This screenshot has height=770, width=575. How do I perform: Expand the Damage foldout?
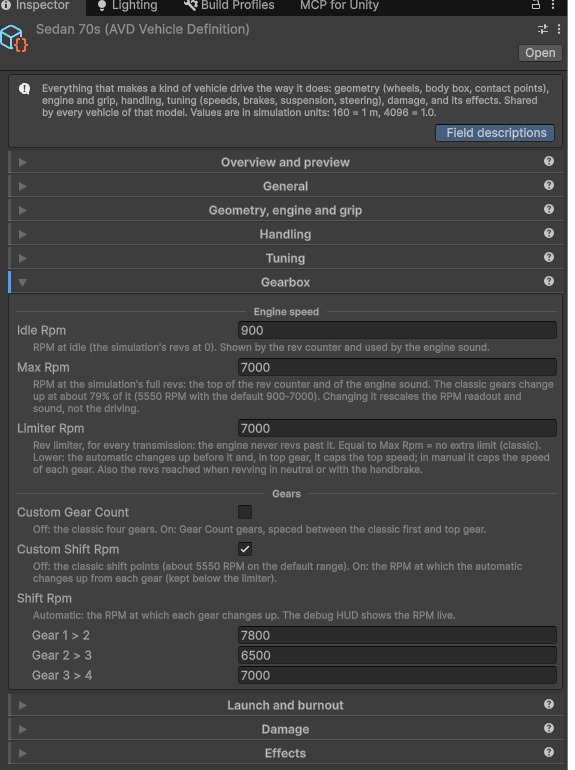pos(23,729)
